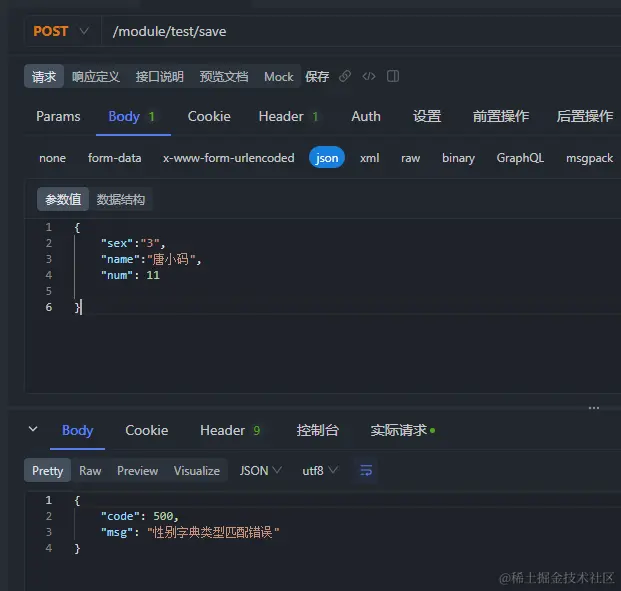Select the GraphQL body type

pos(520,158)
